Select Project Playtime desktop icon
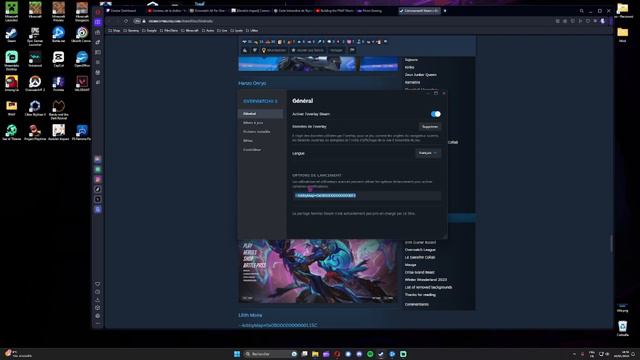Screen dimensions: 640x360 [35, 133]
